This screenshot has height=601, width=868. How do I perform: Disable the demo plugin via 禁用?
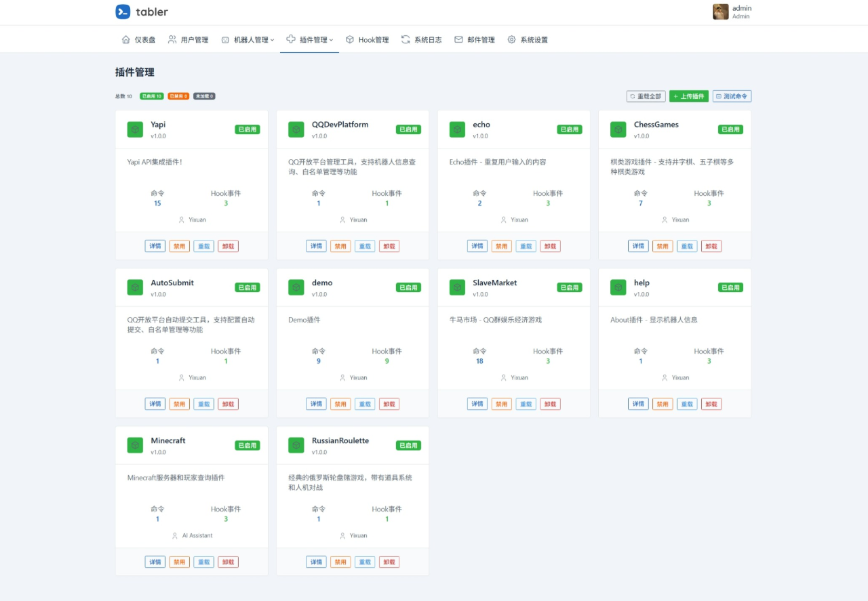point(340,404)
